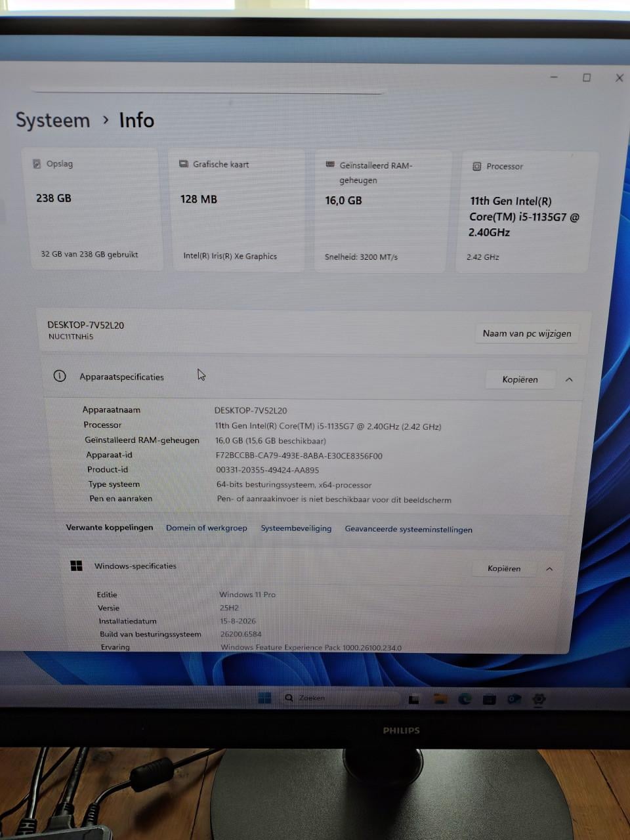
Task: Collapse the Windows-specificaties section
Action: [x=549, y=569]
